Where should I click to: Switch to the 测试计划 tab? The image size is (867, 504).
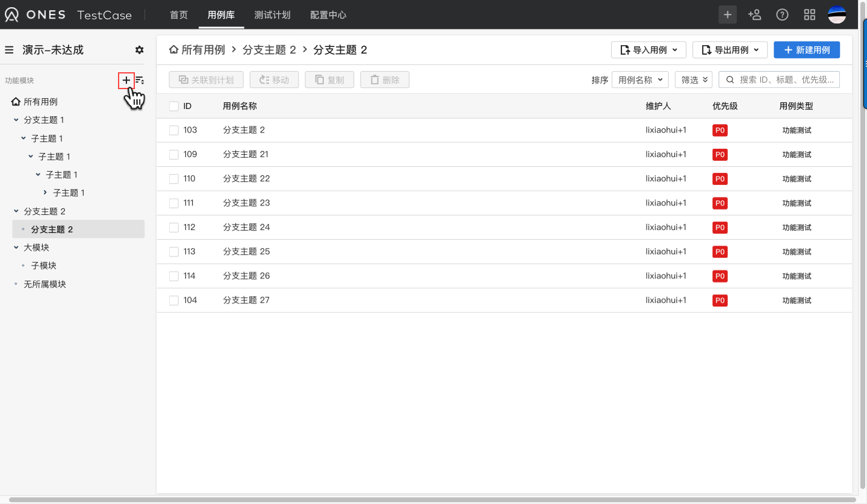272,15
